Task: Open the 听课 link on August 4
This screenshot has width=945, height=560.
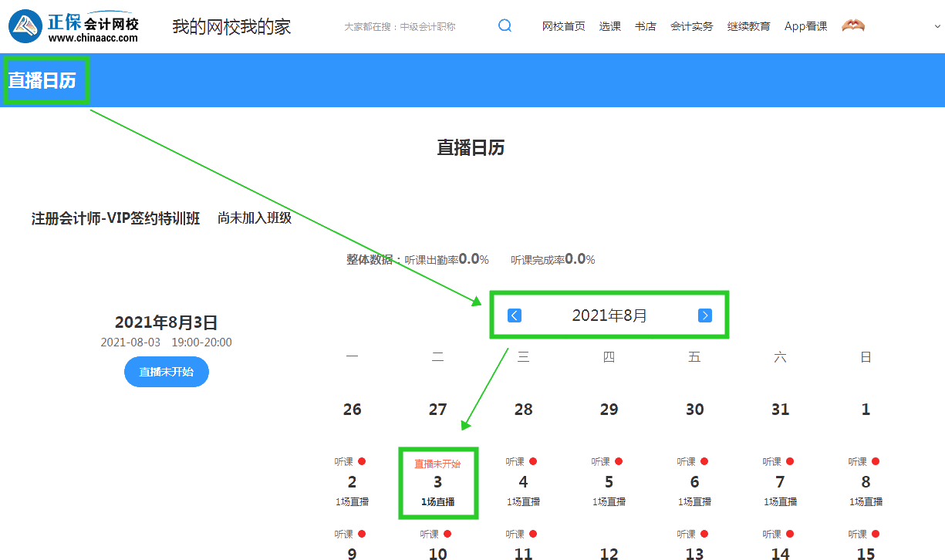Action: (517, 460)
